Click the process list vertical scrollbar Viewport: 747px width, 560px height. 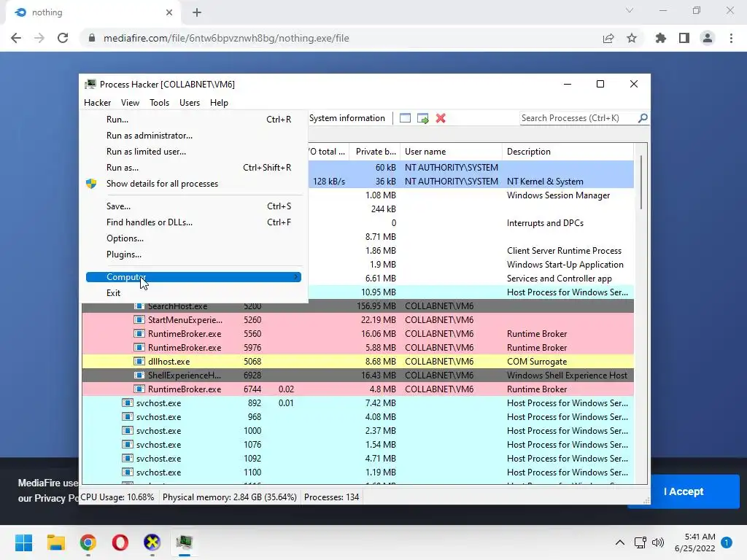point(640,182)
